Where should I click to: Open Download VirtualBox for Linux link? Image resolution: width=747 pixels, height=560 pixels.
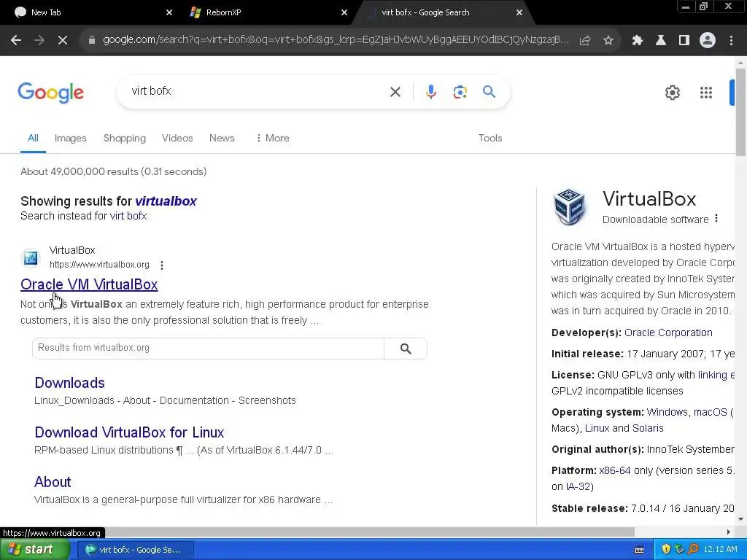(129, 432)
